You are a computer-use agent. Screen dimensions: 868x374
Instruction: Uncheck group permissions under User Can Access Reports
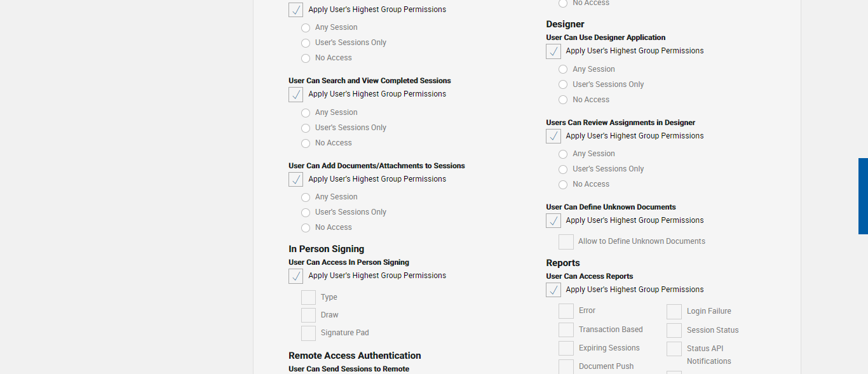[x=553, y=290]
